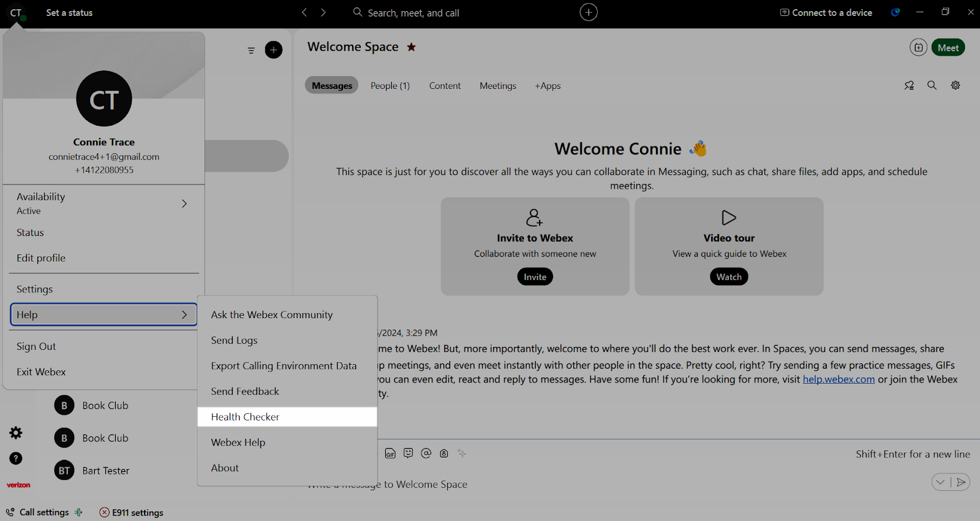The image size is (980, 521).
Task: Expand the Availability submenu chevron
Action: (184, 203)
